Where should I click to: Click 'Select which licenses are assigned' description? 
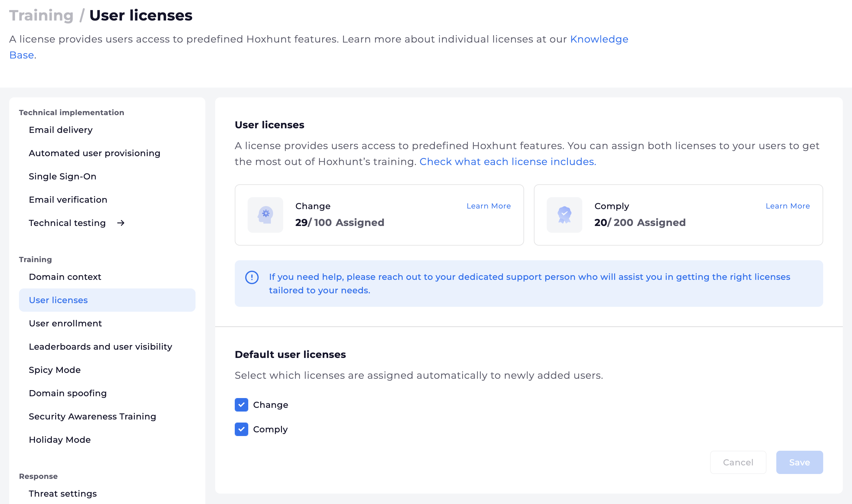[x=419, y=375]
